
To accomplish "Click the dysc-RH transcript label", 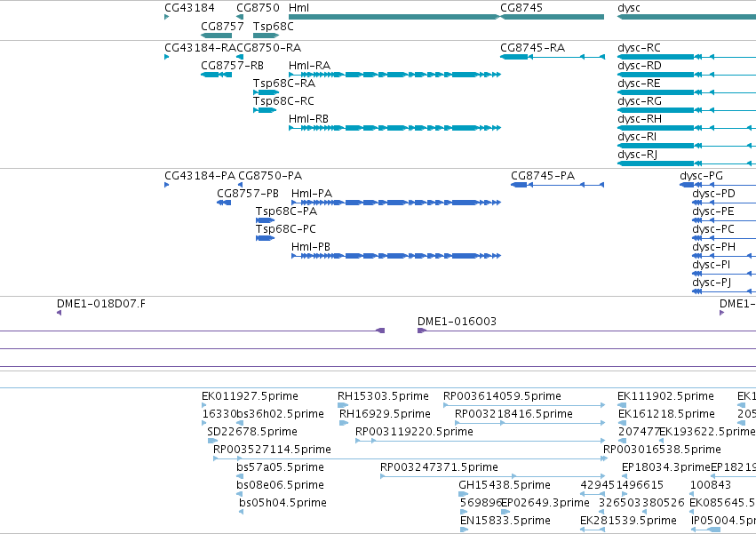I will 640,119.
